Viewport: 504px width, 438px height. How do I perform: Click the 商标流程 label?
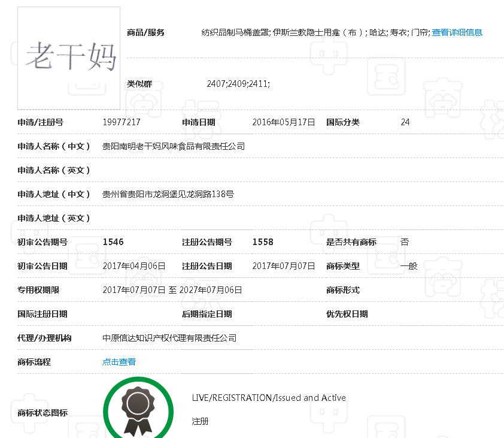click(x=34, y=362)
